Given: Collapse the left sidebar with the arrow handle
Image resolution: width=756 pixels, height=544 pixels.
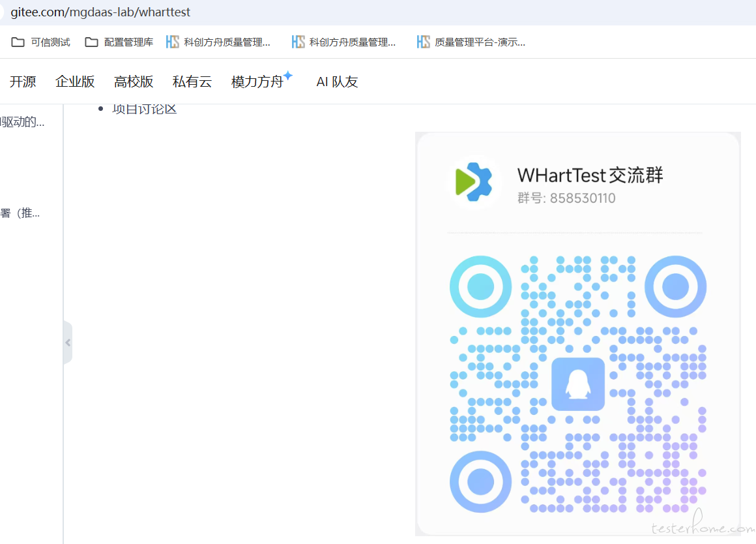Looking at the screenshot, I should coord(68,342).
